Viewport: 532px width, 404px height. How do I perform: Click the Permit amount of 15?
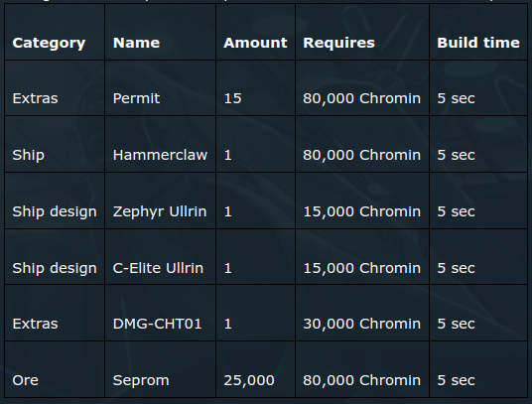(255, 88)
